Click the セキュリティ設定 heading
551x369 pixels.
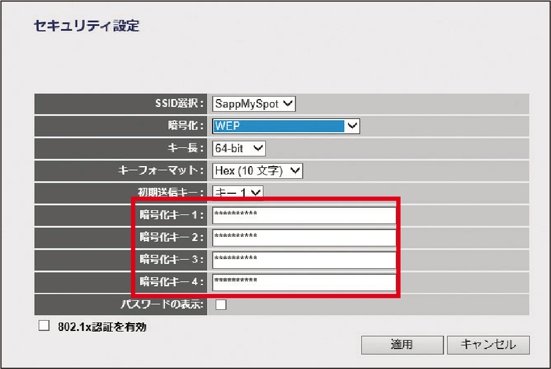[x=86, y=26]
